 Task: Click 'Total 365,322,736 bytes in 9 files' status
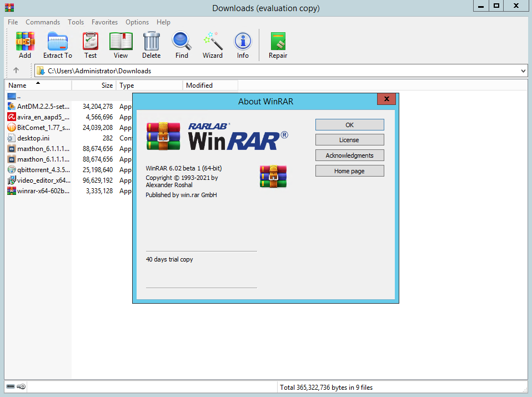pos(326,387)
